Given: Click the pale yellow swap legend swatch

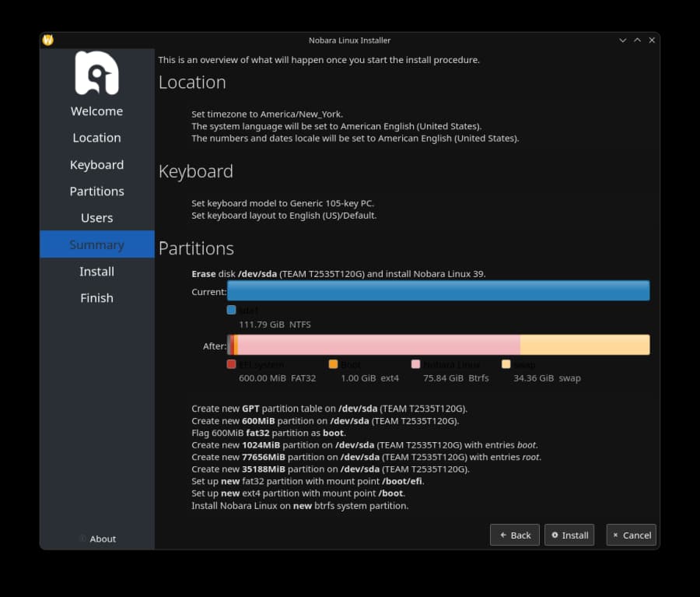Looking at the screenshot, I should click(506, 364).
